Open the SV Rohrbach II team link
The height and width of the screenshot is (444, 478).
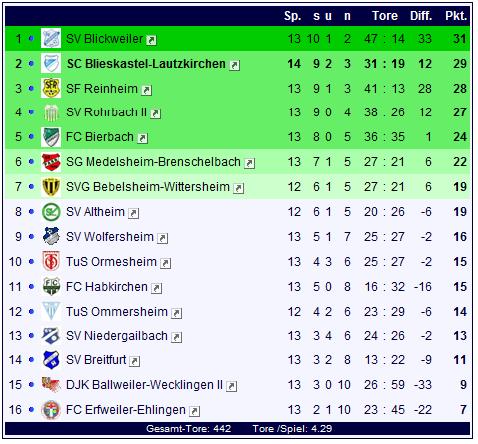pyautogui.click(x=106, y=112)
